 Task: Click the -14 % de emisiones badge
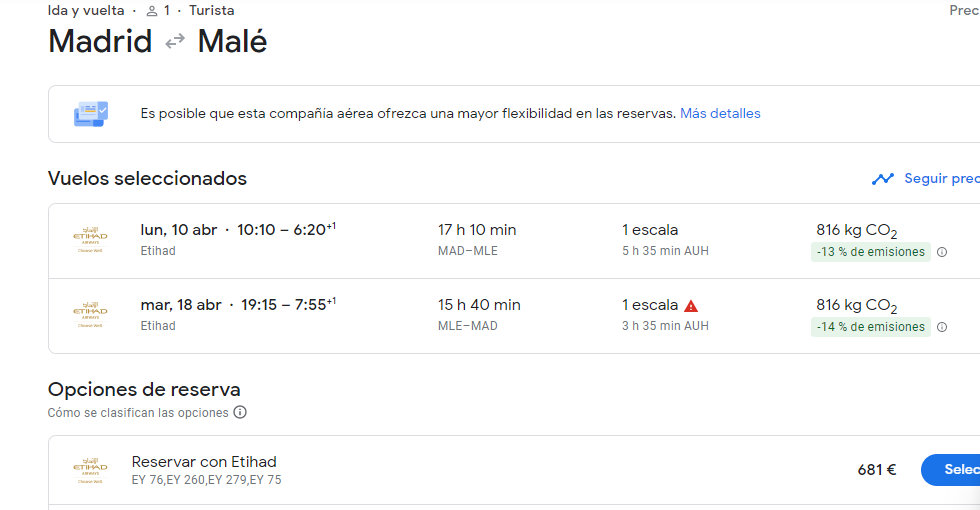point(871,327)
